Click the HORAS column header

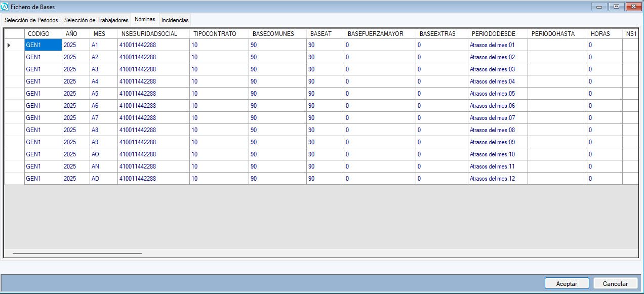point(604,33)
